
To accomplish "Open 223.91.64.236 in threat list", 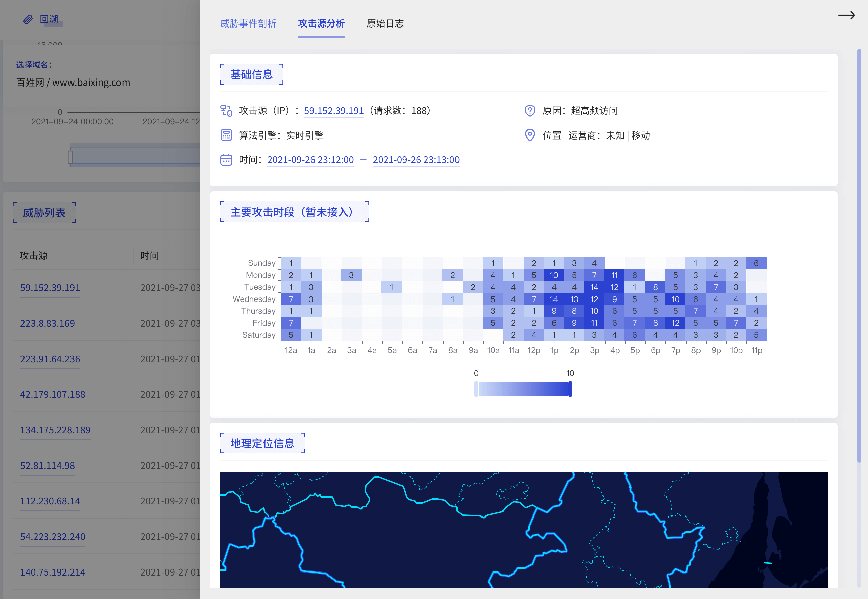I will pos(50,359).
